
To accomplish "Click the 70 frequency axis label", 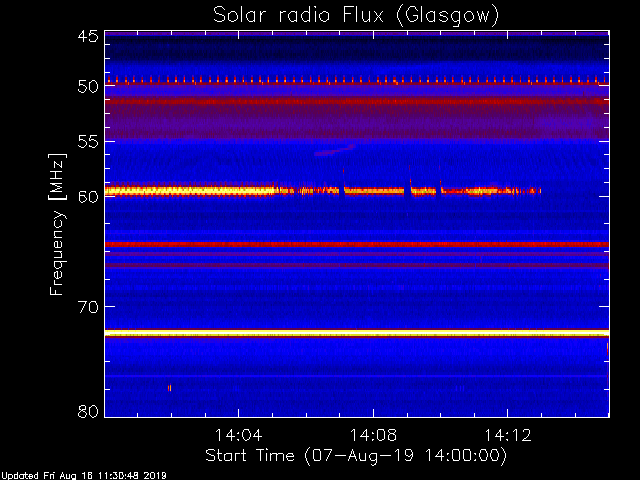I will [88, 307].
